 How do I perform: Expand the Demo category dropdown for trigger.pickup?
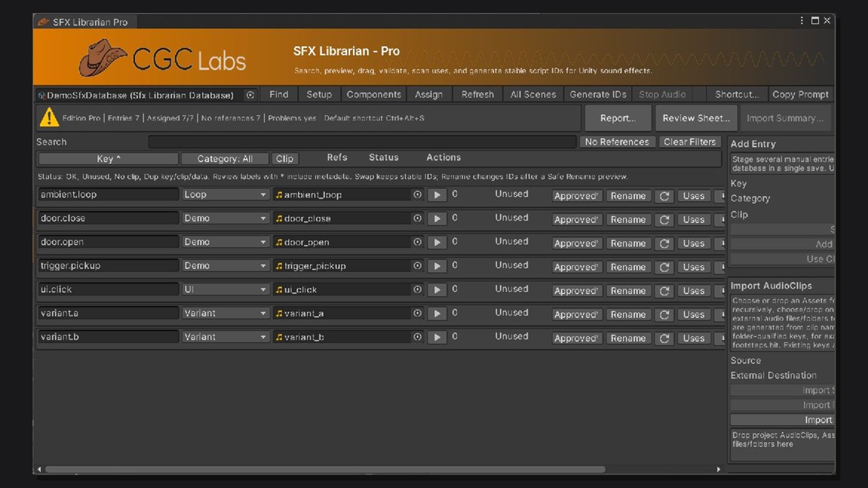pyautogui.click(x=225, y=266)
